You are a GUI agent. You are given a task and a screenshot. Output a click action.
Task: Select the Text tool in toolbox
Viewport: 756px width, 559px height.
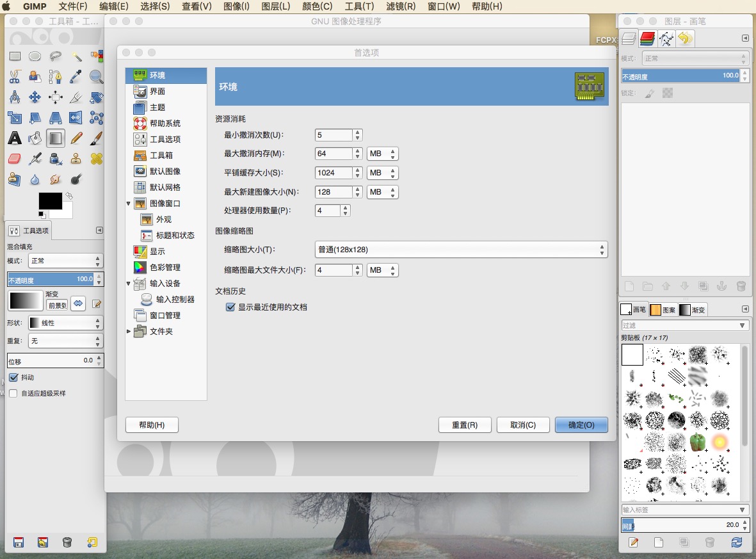pos(15,138)
